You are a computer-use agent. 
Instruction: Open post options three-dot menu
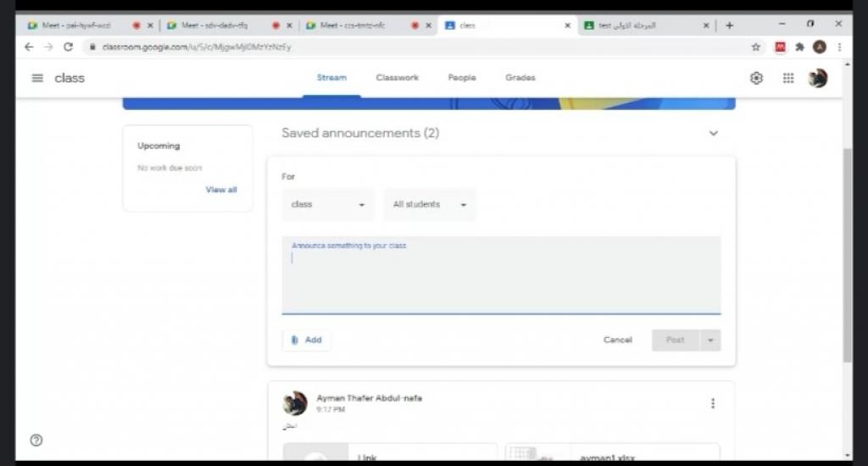pos(712,403)
